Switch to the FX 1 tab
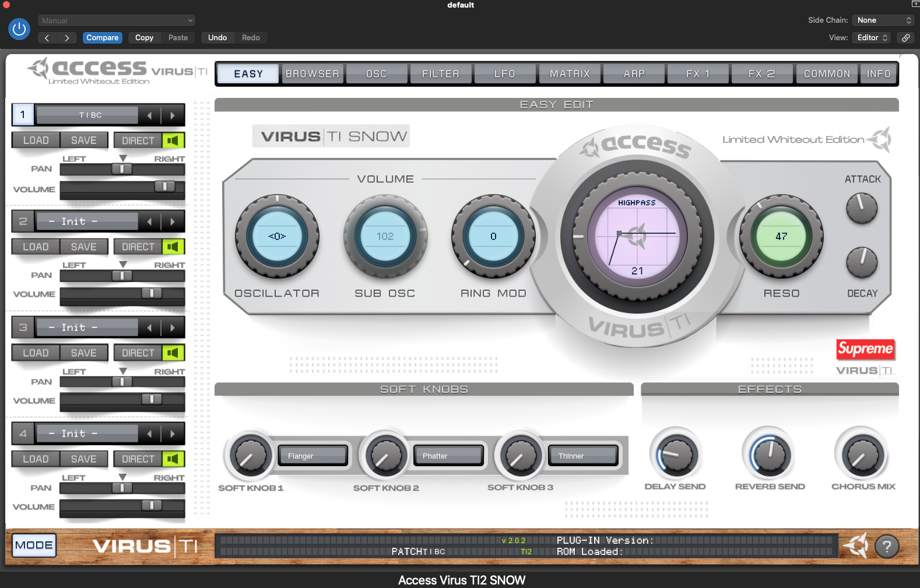 pyautogui.click(x=698, y=74)
